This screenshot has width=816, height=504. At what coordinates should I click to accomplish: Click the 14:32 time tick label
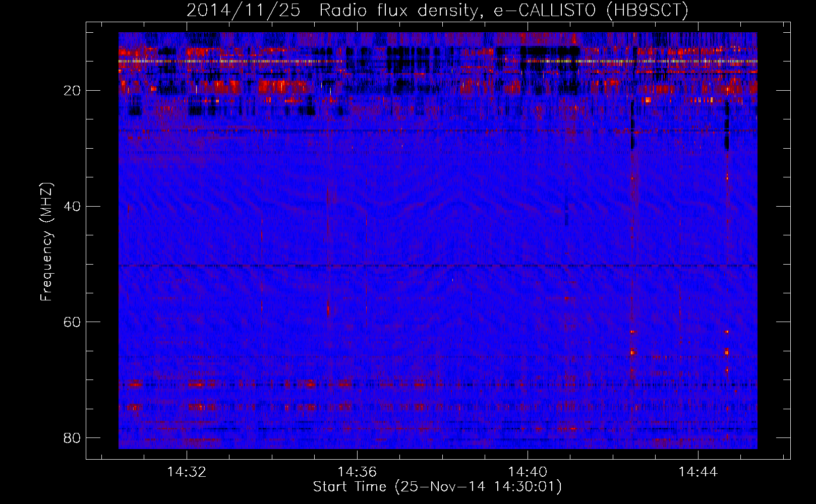coord(187,472)
